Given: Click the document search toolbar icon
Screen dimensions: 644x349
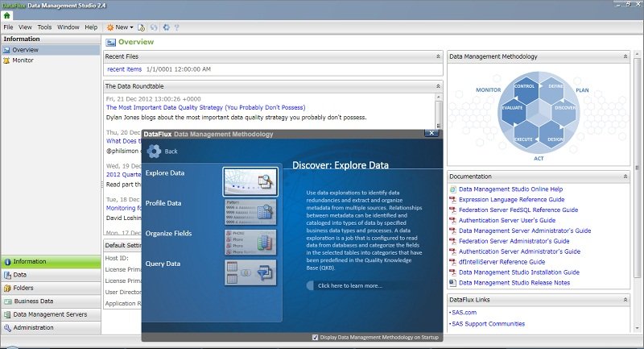Looking at the screenshot, I should [x=142, y=27].
